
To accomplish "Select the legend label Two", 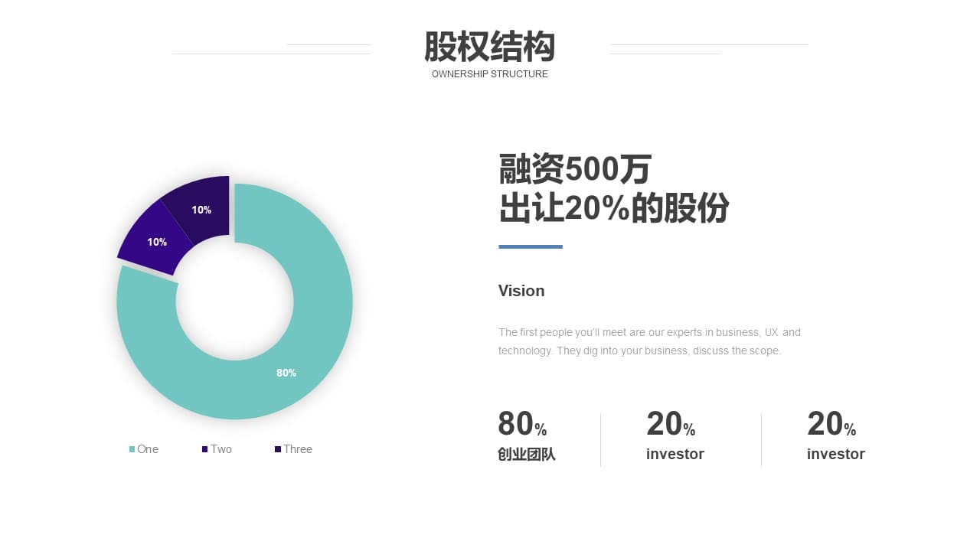I will [221, 449].
